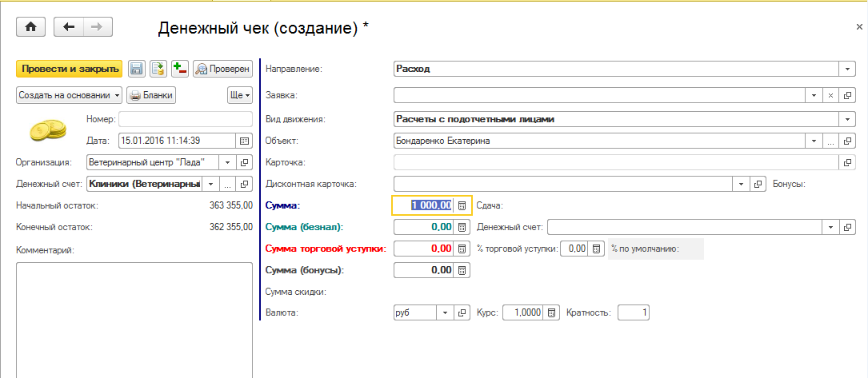Image resolution: width=868 pixels, height=378 pixels.
Task: Expand the Вид движения dropdown
Action: point(847,119)
